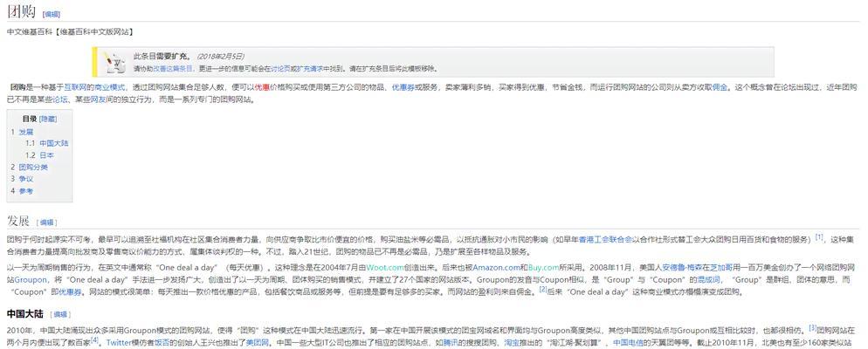This screenshot has height=349, width=868.
Task: Click the 编辑 link beside the 团购 title
Action: tap(52, 14)
